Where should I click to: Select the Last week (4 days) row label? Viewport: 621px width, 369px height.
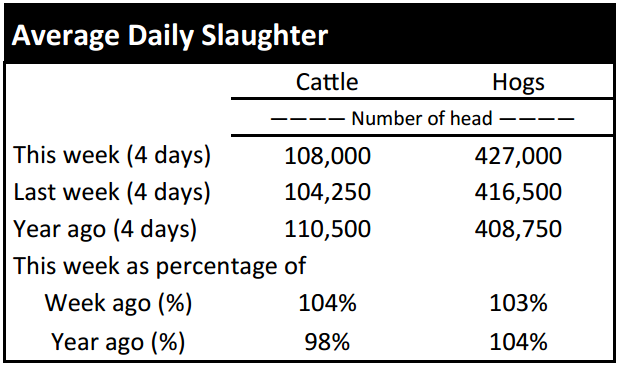point(112,192)
